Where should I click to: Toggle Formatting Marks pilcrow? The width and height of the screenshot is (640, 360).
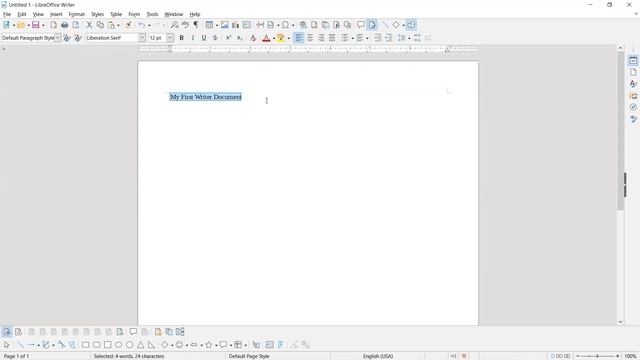(x=196, y=25)
